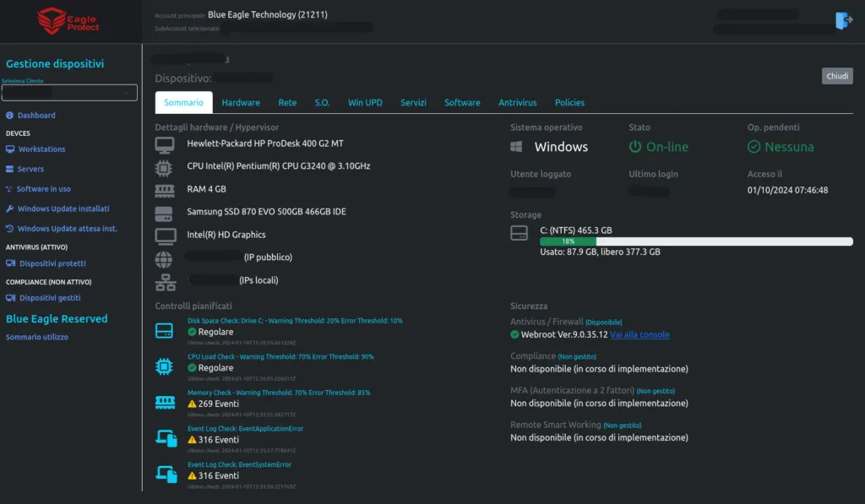Click the icon beside EventSystemError check
The width and height of the screenshot is (865, 504).
pos(166,474)
